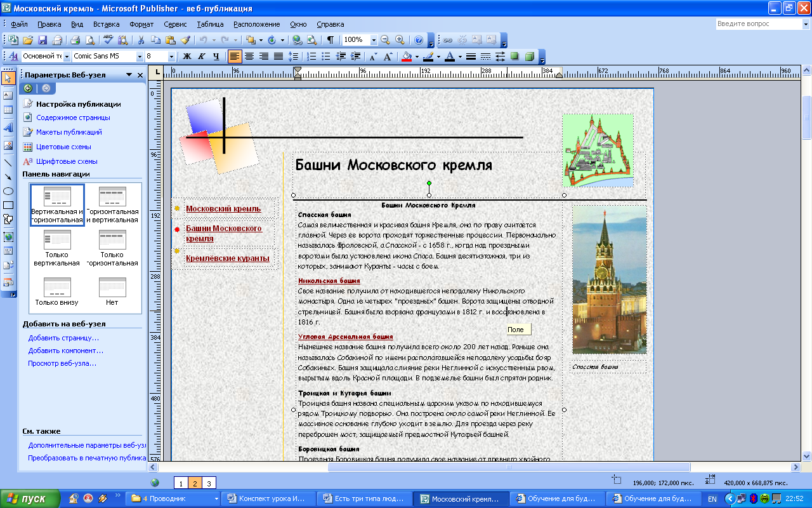Image resolution: width=812 pixels, height=508 pixels.
Task: Select the Text Box tool in left toolbar
Action: pyautogui.click(x=8, y=95)
